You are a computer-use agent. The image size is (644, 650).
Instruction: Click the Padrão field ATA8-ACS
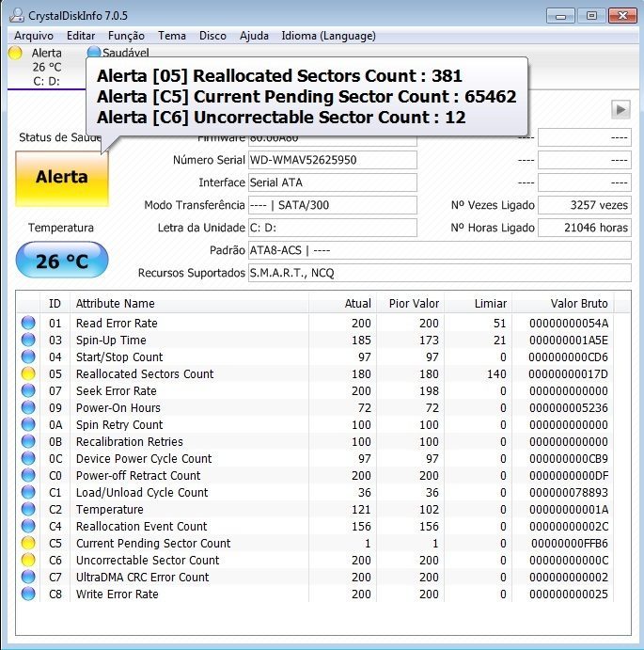440,250
